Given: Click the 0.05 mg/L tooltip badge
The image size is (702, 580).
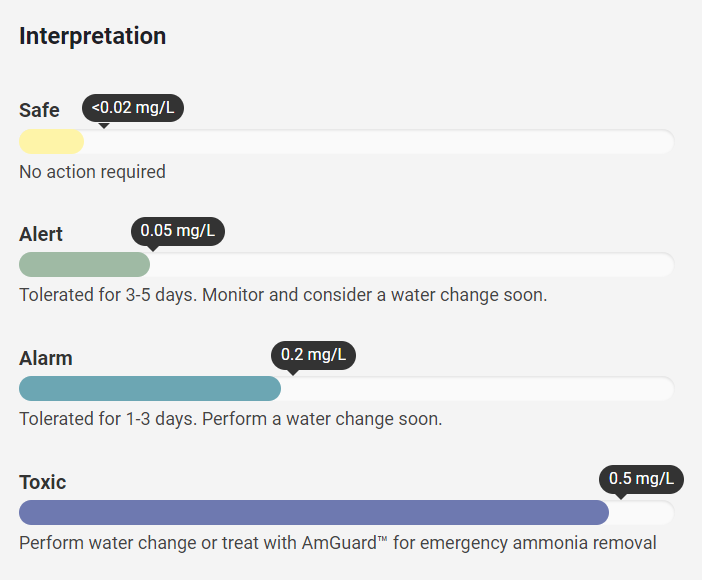Looking at the screenshot, I should point(178,231).
